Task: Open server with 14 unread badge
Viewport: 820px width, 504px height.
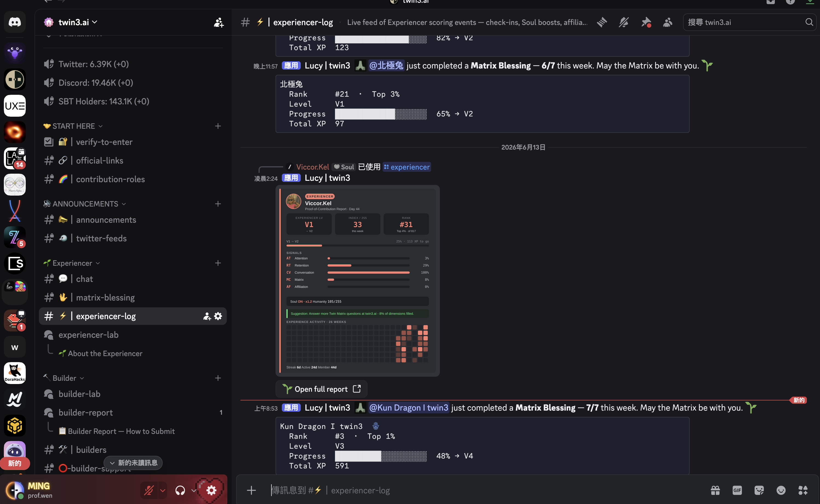Action: click(x=15, y=158)
